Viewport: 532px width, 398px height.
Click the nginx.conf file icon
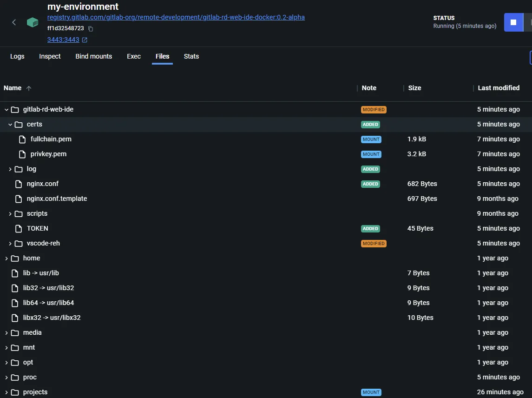coord(19,184)
